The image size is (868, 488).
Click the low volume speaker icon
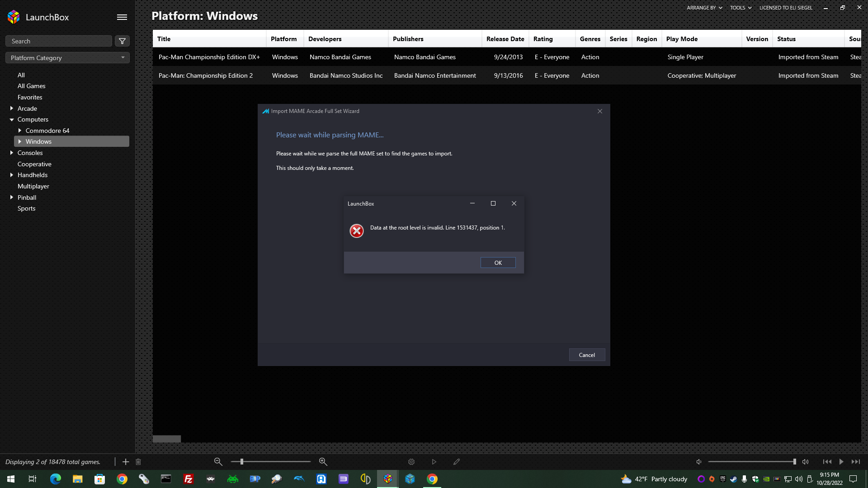(x=699, y=462)
